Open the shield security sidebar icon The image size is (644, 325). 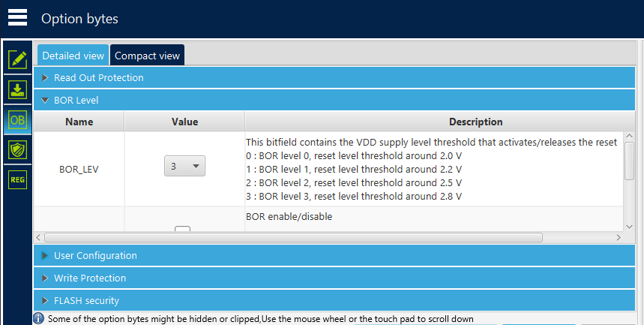pyautogui.click(x=18, y=150)
